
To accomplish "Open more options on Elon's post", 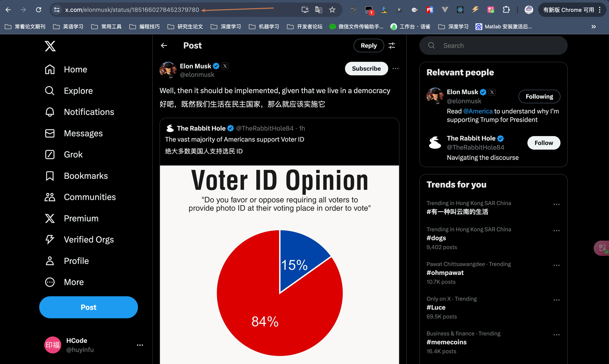I will tap(395, 69).
